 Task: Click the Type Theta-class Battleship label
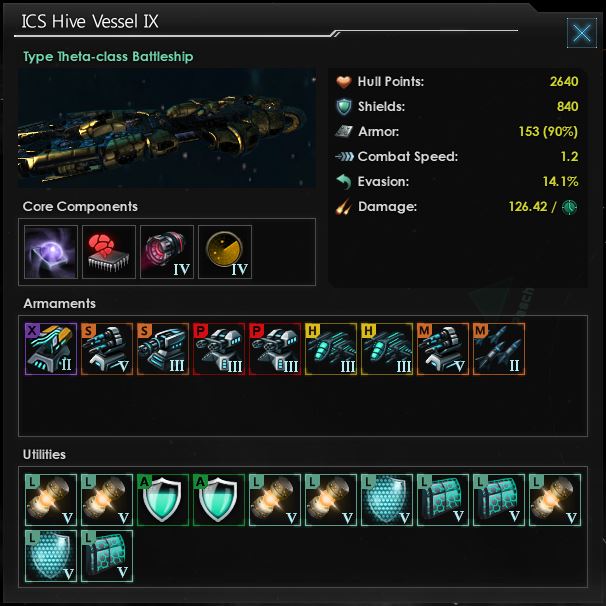point(108,56)
